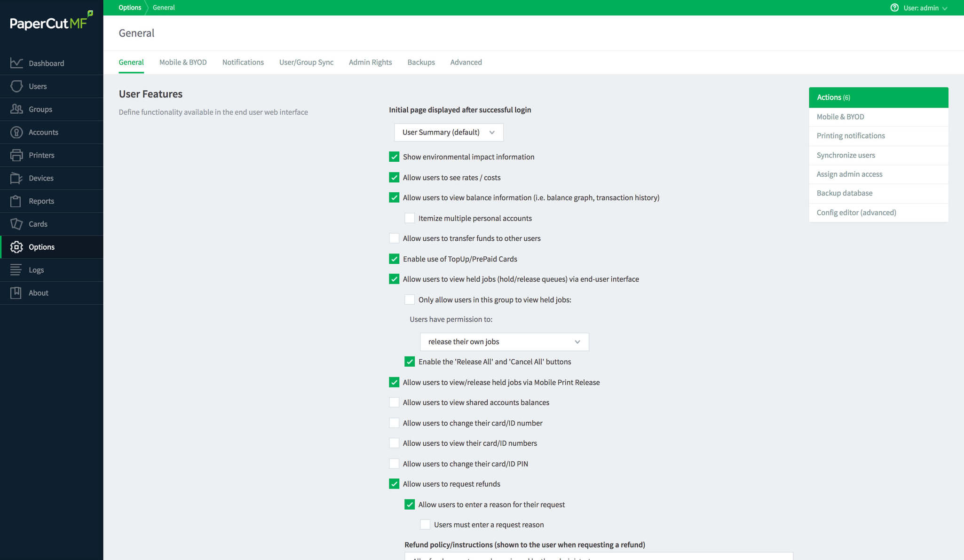Disable Show environmental impact information
Image resolution: width=964 pixels, height=560 pixels.
pyautogui.click(x=394, y=157)
